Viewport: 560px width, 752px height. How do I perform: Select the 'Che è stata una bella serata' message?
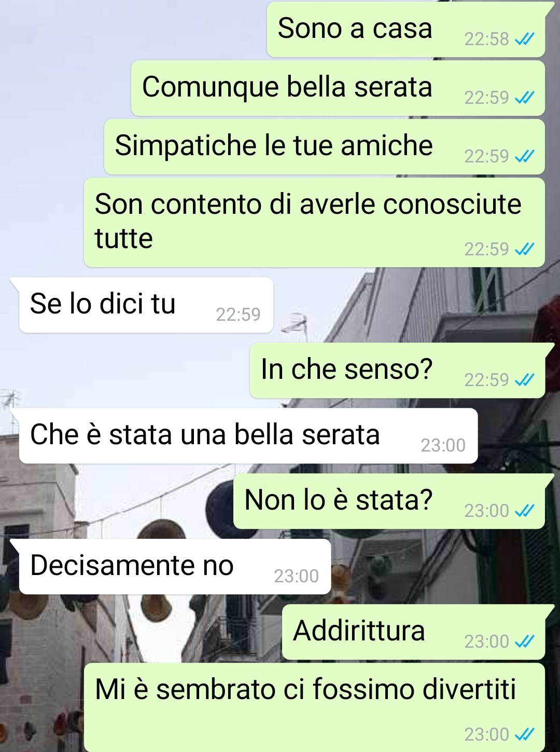[248, 436]
